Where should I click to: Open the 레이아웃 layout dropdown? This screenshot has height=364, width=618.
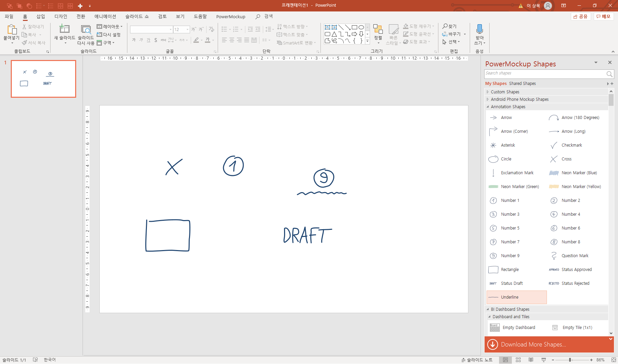click(x=110, y=26)
